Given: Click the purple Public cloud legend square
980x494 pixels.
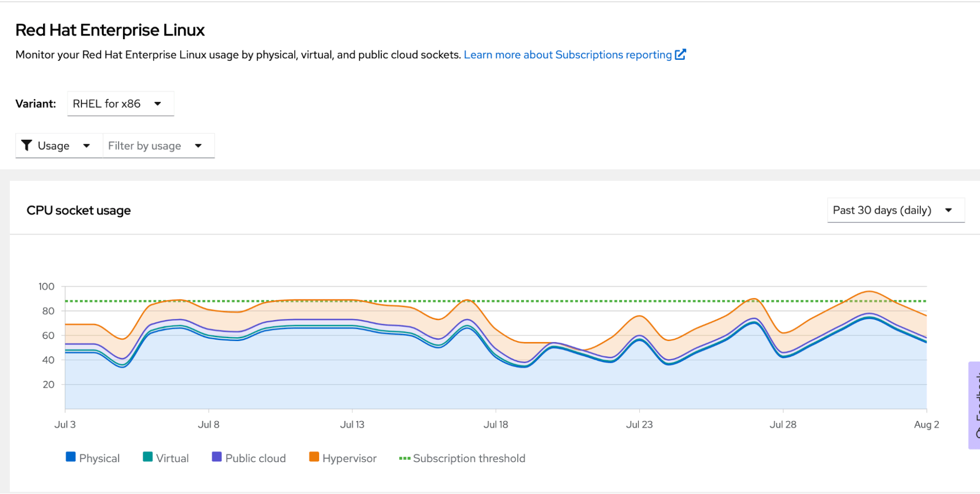Looking at the screenshot, I should pyautogui.click(x=217, y=457).
